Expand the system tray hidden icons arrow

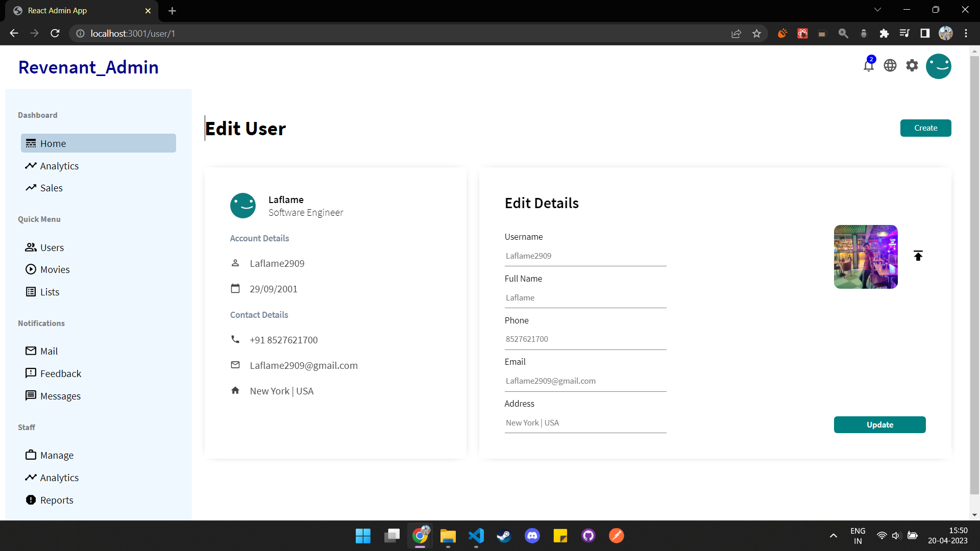pyautogui.click(x=833, y=536)
